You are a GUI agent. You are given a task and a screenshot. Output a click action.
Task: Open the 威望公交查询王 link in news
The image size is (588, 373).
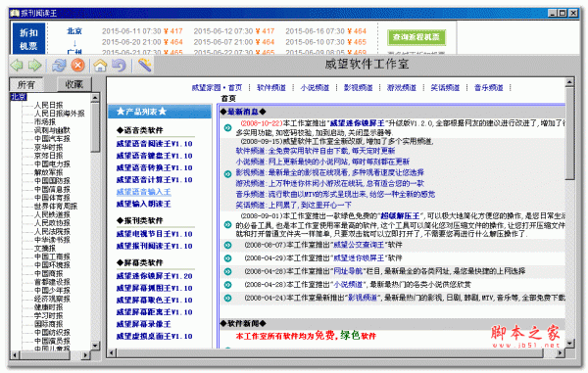pyautogui.click(x=359, y=245)
